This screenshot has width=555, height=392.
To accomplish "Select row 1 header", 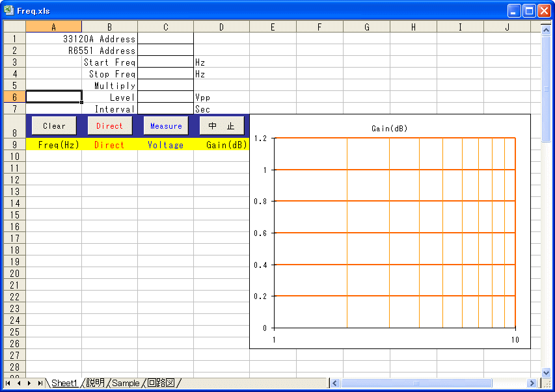I will (14, 38).
